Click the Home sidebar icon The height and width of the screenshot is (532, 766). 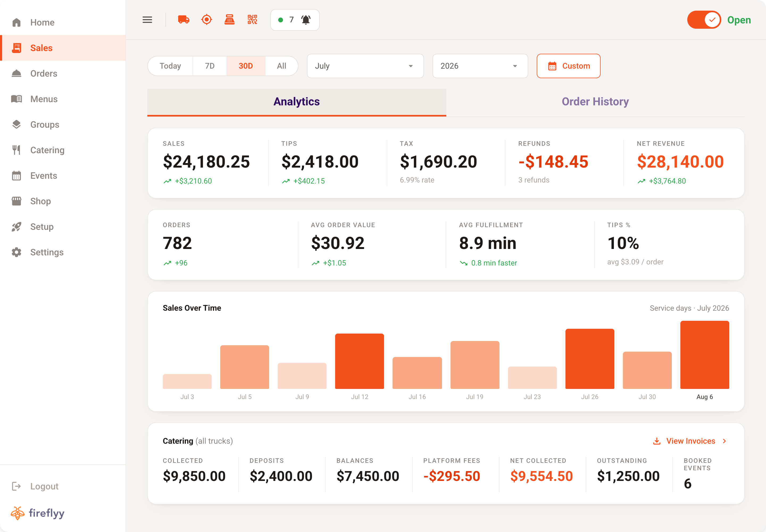pyautogui.click(x=16, y=22)
